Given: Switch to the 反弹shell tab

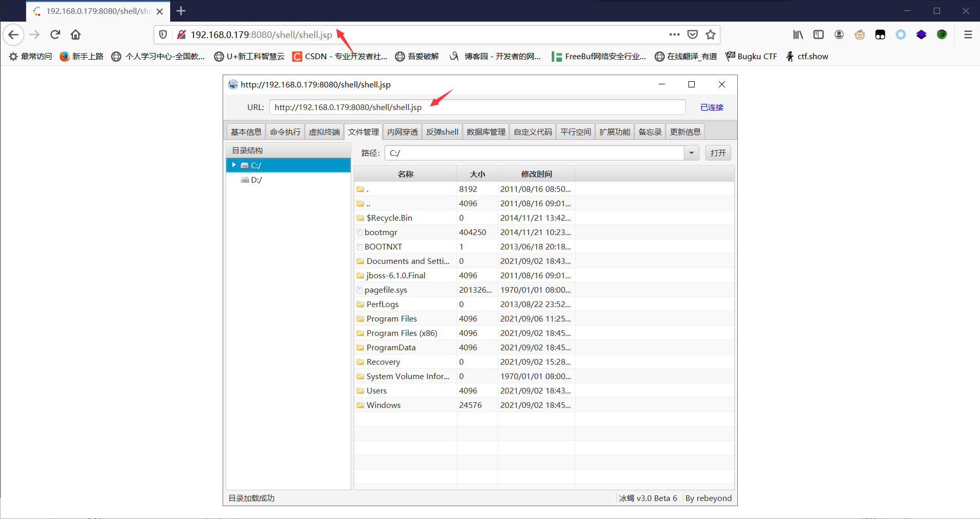Looking at the screenshot, I should point(442,132).
